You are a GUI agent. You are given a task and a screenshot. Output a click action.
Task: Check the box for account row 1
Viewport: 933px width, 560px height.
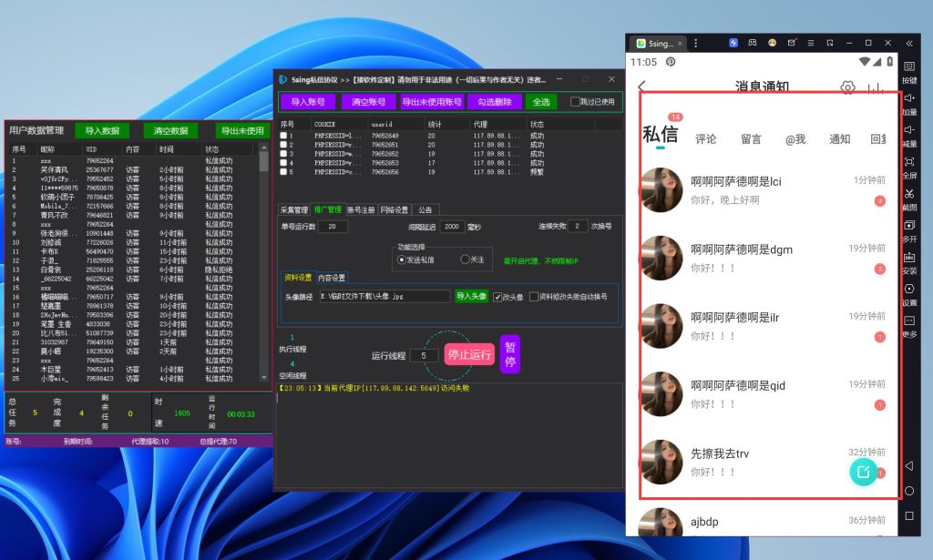point(283,136)
